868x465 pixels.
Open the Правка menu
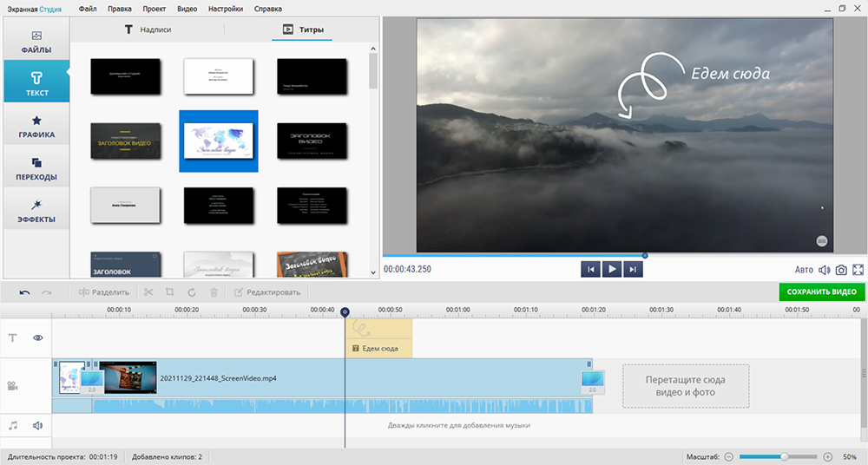[120, 9]
